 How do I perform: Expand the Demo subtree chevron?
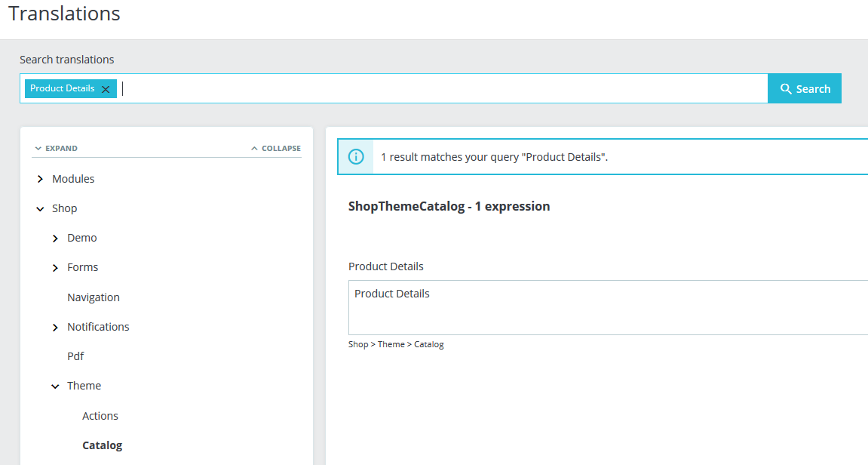point(55,239)
